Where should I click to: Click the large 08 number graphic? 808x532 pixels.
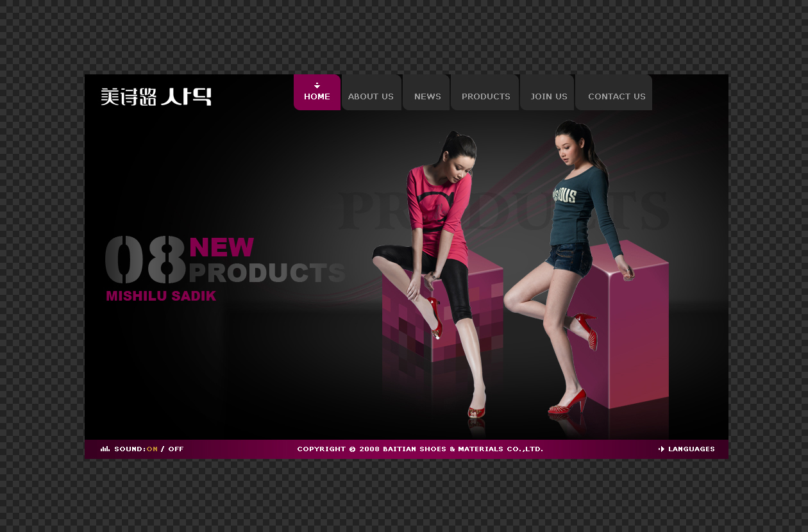(146, 260)
